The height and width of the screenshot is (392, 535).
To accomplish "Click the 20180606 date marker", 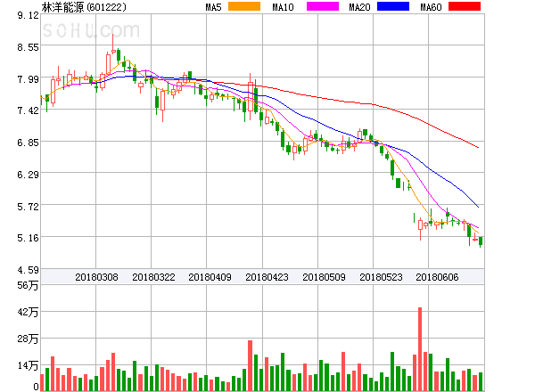I will (x=437, y=277).
